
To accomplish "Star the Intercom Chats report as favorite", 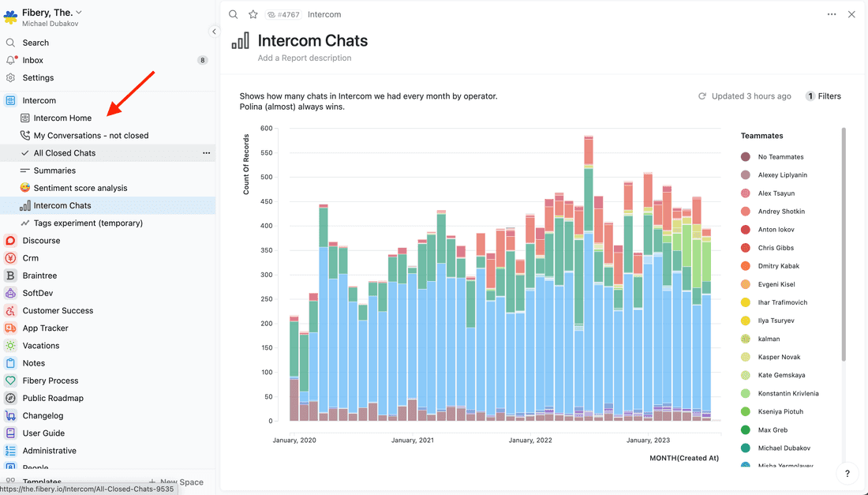I will [x=253, y=14].
